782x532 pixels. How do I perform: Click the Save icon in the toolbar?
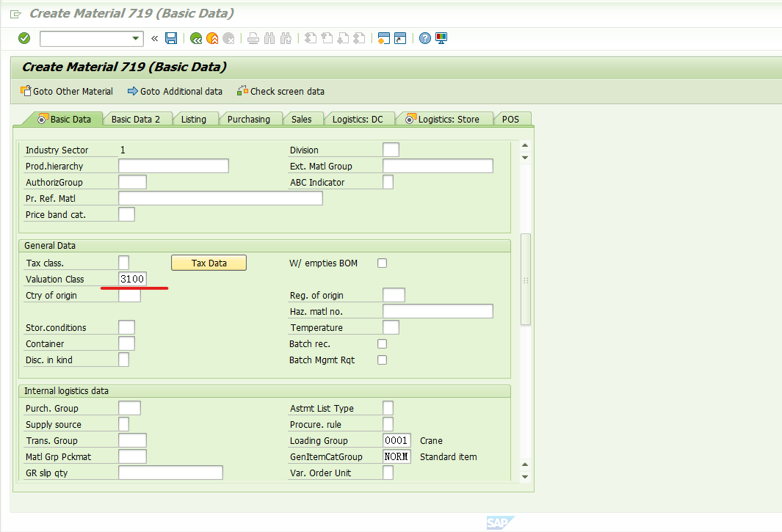[171, 38]
